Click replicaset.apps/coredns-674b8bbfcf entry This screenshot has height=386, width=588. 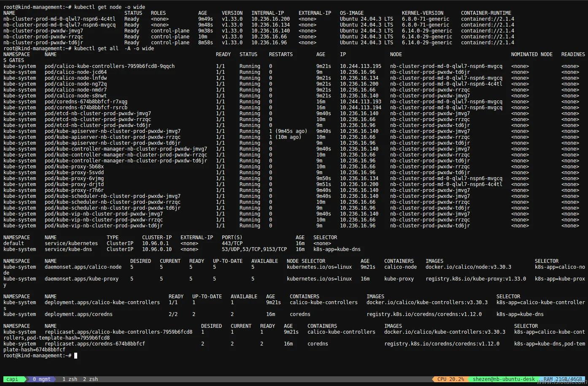point(95,344)
